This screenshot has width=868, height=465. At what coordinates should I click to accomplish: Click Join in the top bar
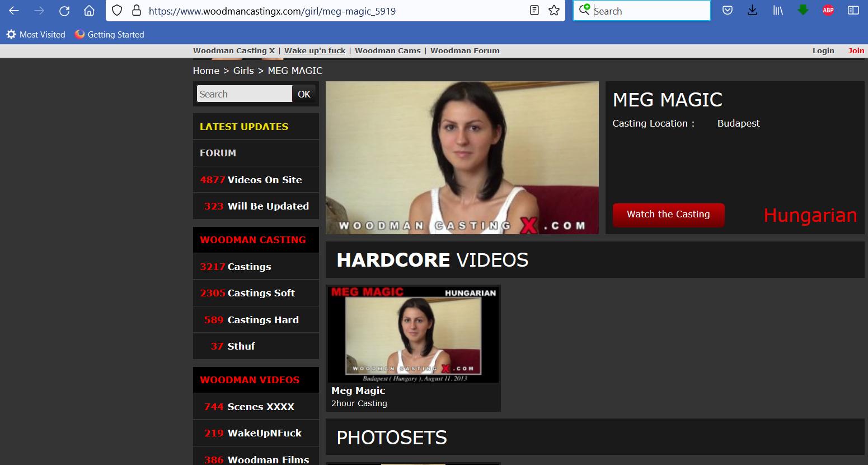click(856, 50)
